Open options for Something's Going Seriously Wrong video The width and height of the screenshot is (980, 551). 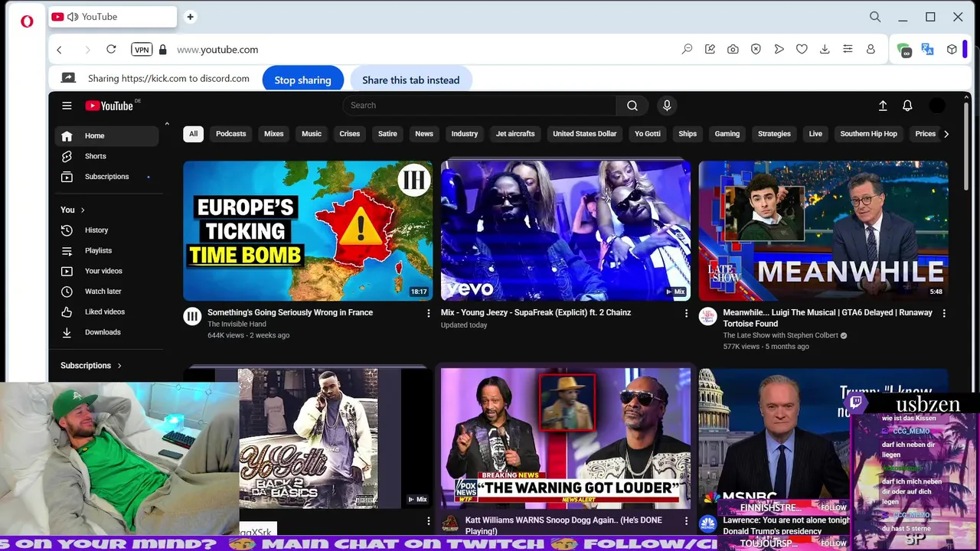[429, 313]
